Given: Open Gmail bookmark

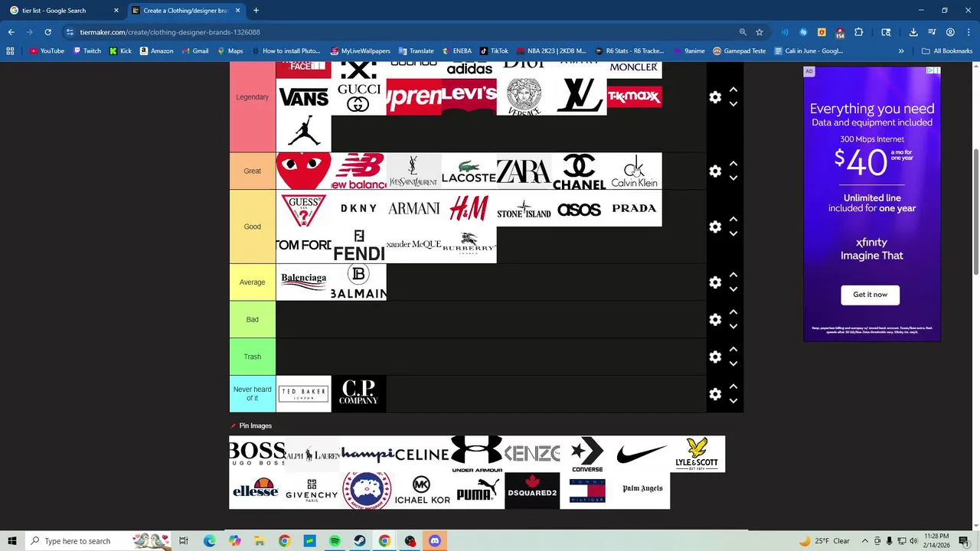Looking at the screenshot, I should 194,51.
